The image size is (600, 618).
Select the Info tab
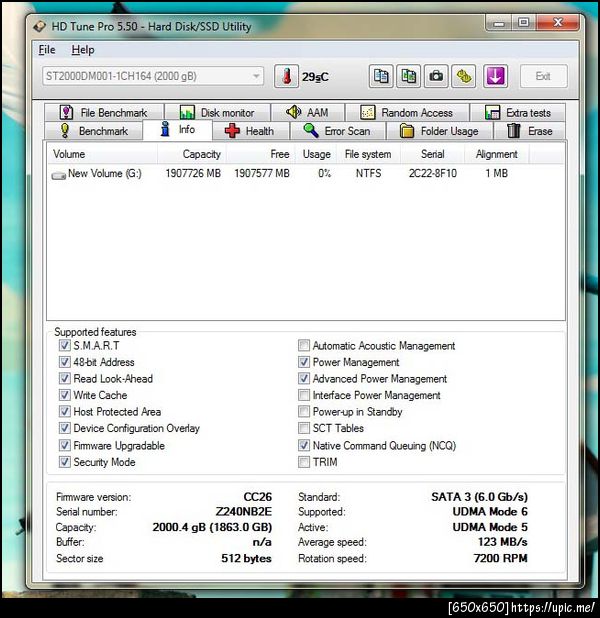(x=178, y=129)
